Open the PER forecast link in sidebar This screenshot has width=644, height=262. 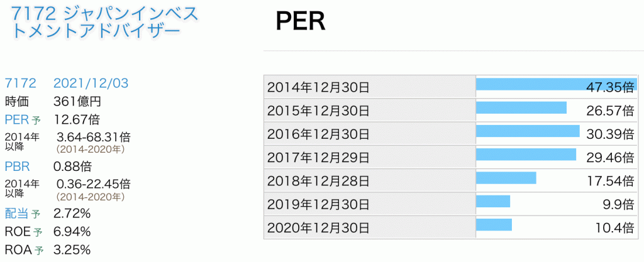pos(17,119)
